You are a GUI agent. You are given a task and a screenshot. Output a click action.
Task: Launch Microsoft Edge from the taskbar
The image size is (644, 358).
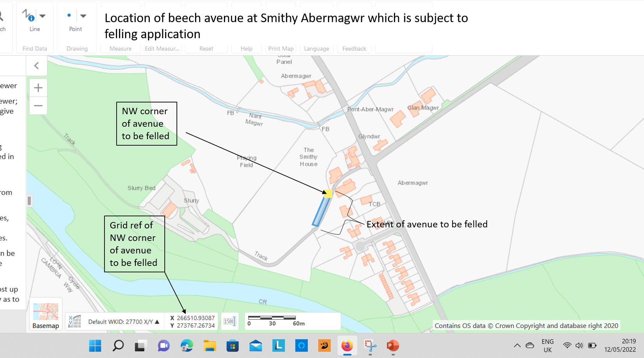coord(186,346)
